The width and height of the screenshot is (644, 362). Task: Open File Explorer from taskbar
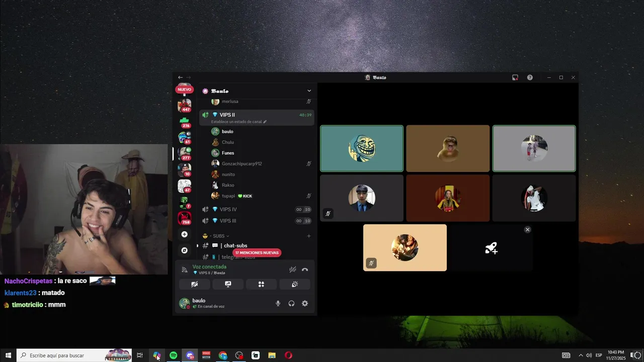point(272,355)
